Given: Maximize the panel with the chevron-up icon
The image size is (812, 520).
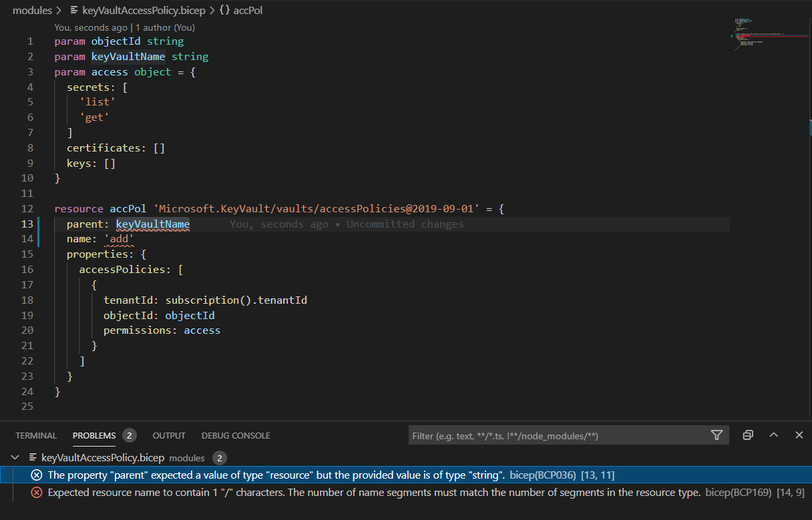Looking at the screenshot, I should [x=773, y=435].
